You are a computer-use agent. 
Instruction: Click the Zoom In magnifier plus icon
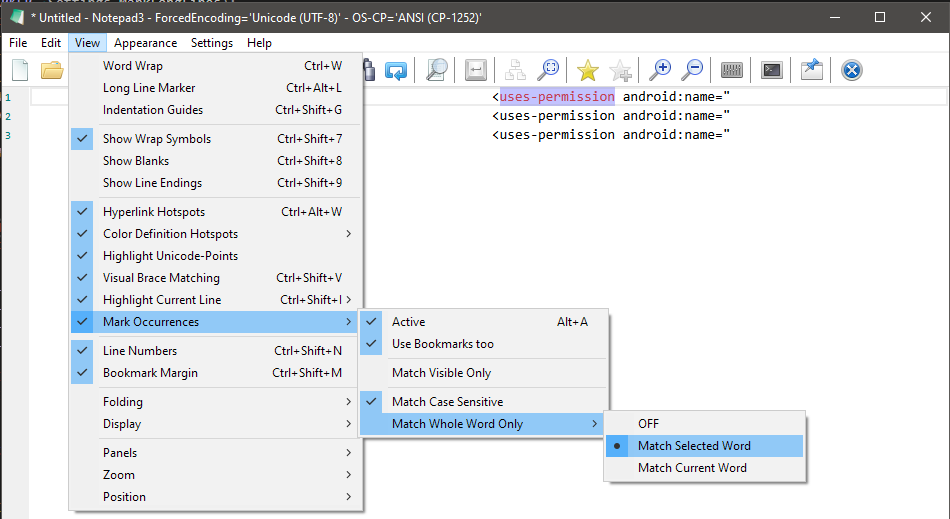pyautogui.click(x=659, y=70)
